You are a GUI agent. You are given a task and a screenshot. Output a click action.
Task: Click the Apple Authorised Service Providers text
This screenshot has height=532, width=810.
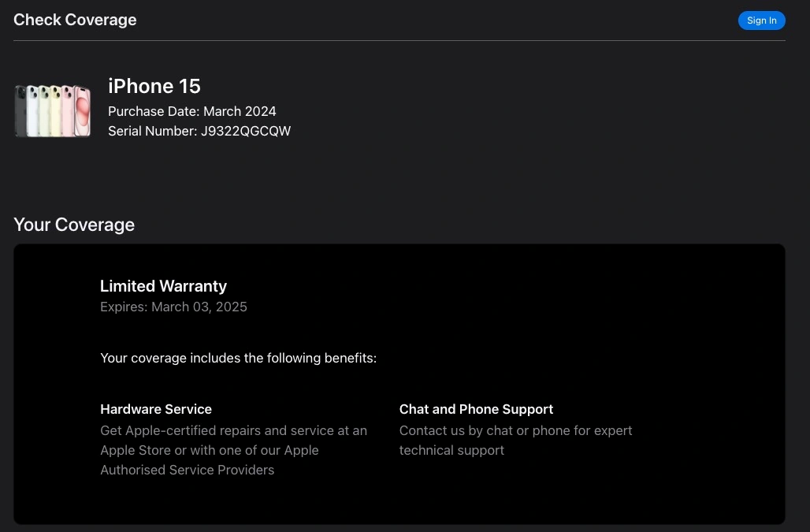tap(188, 470)
